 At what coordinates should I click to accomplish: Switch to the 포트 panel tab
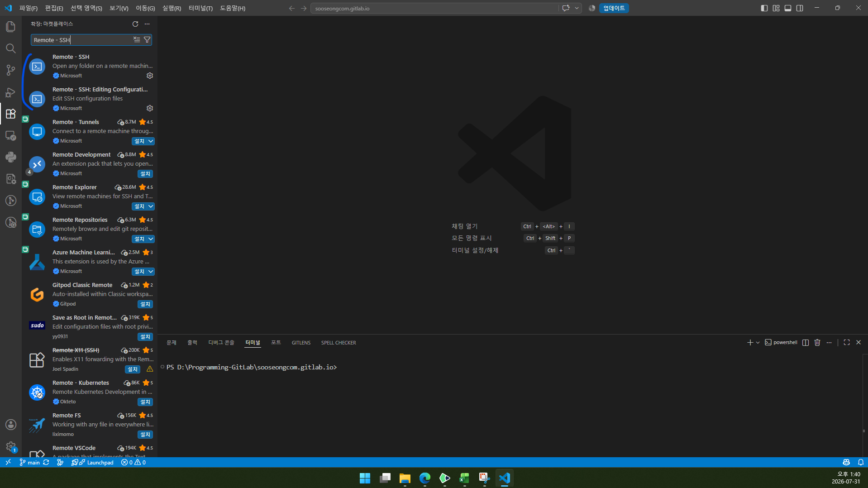tap(276, 343)
